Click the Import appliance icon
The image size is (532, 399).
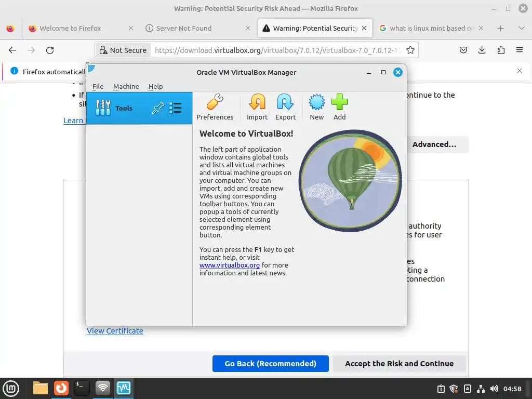click(x=257, y=107)
